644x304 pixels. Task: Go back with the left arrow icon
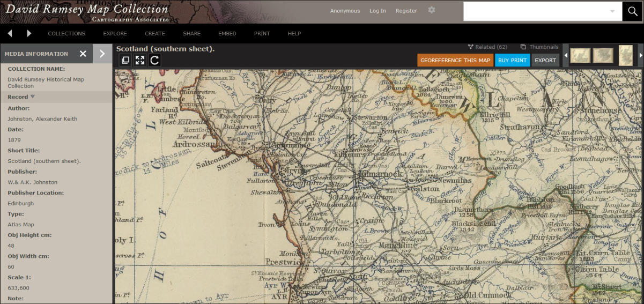point(10,33)
